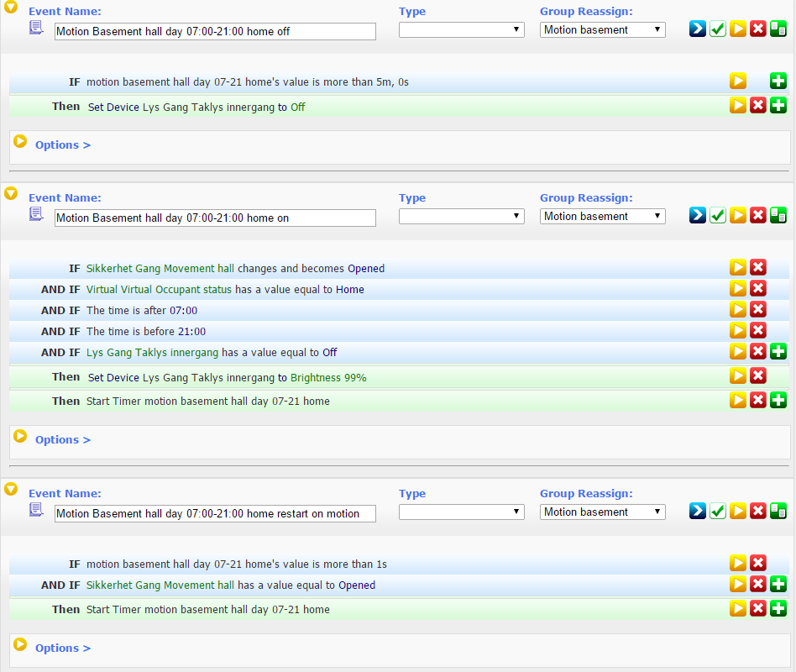Edit 'The time is after 07:00' condition
The height and width of the screenshot is (672, 796).
(x=738, y=309)
